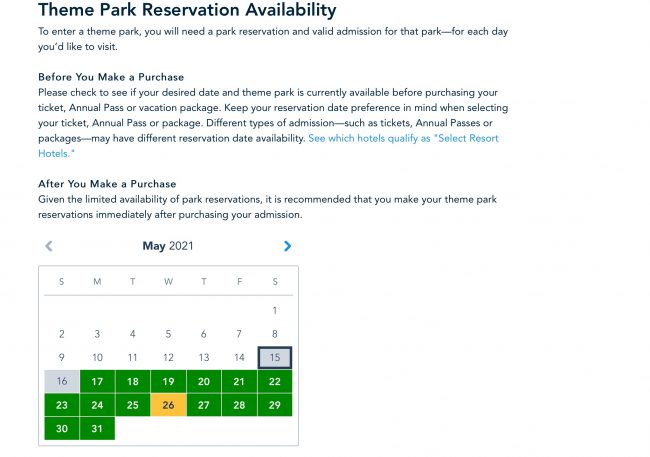Choose May 28 on the calendar
650x457 pixels.
pyautogui.click(x=239, y=405)
